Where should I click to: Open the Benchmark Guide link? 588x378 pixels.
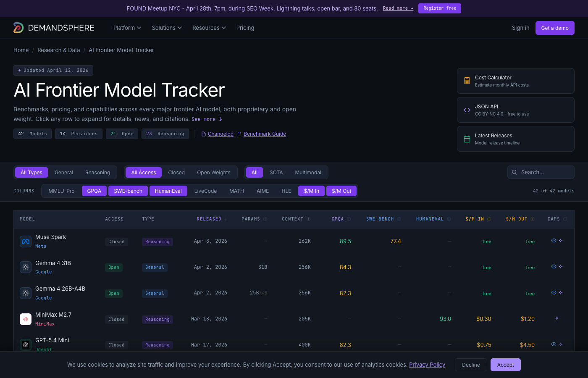click(265, 134)
